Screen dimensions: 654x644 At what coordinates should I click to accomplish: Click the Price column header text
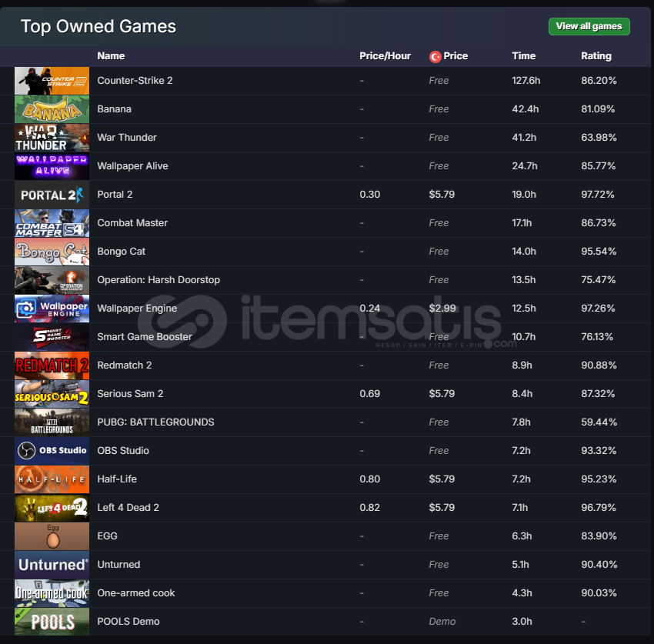[455, 56]
